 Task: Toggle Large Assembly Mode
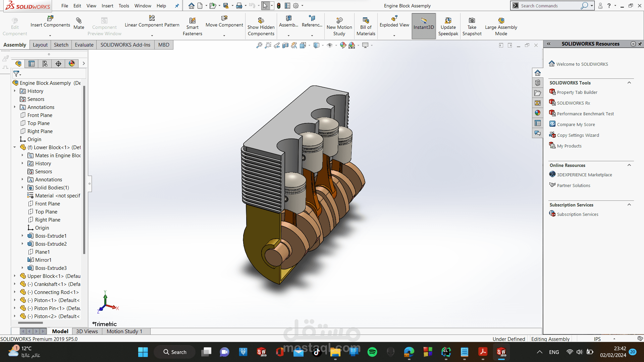pos(501,26)
